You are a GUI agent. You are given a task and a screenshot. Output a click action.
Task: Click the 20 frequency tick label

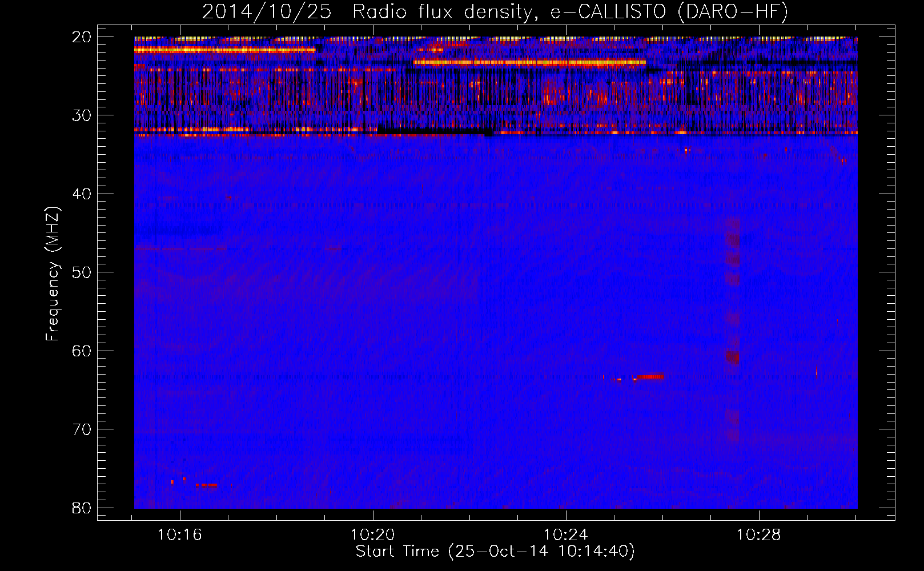pos(82,37)
